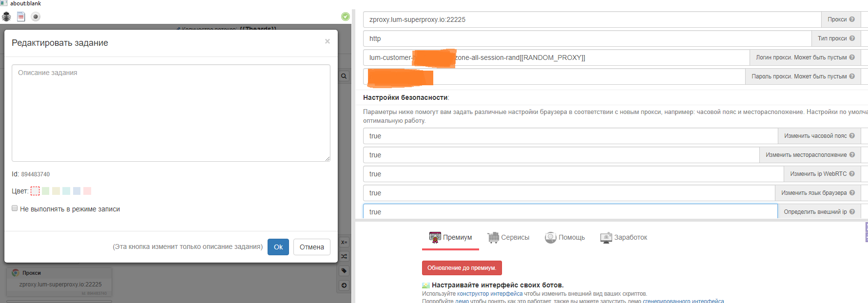Pick the light blue color swatch
This screenshot has width=868, height=303.
pos(77,191)
